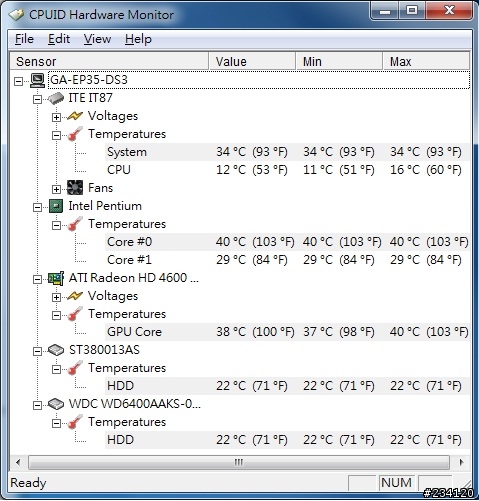Maximize the Hardware Monitor window

pyautogui.click(x=412, y=11)
